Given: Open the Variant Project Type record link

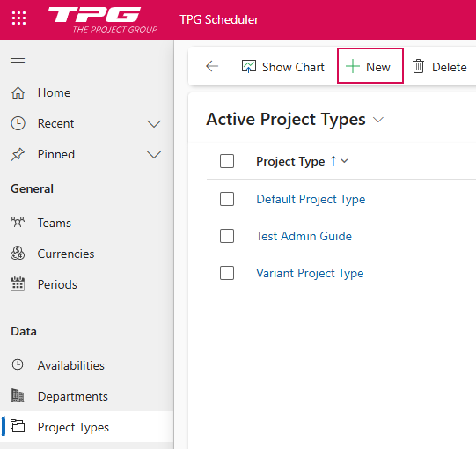Looking at the screenshot, I should tap(310, 273).
